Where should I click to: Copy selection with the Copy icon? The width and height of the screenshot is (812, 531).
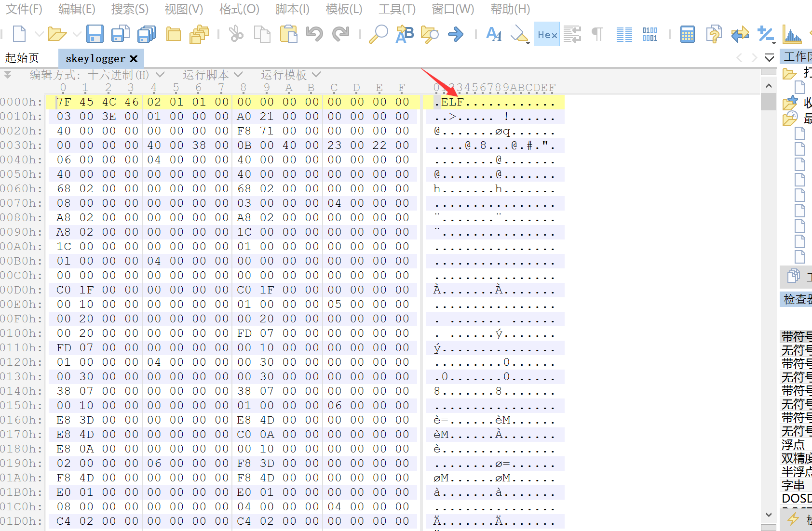262,34
